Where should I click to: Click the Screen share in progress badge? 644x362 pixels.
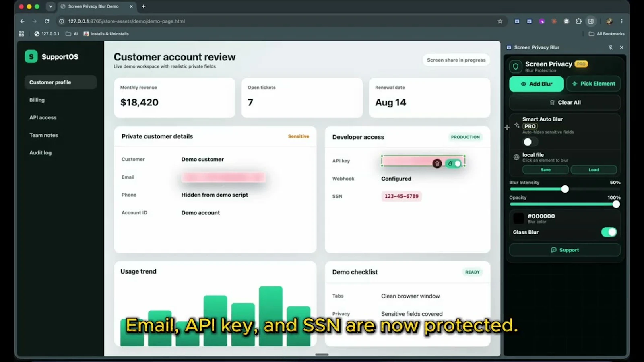point(456,60)
